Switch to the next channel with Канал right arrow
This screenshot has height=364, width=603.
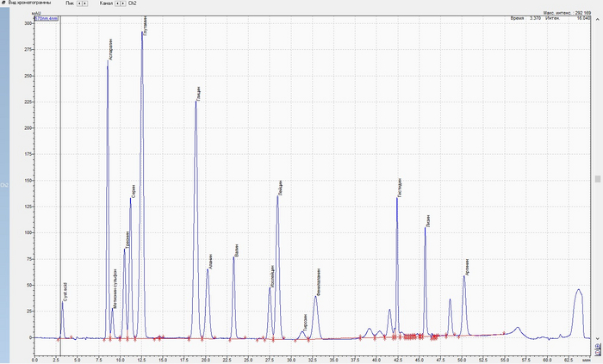(123, 3)
